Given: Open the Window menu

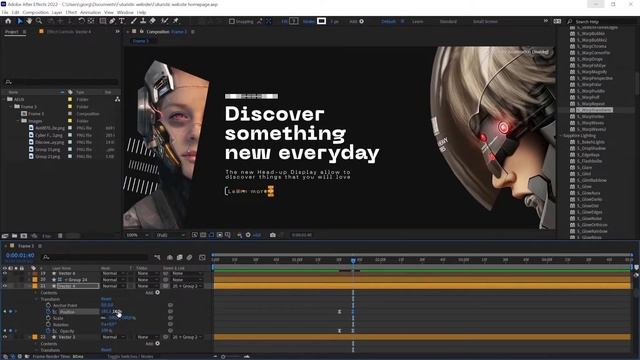Looking at the screenshot, I should [x=125, y=13].
